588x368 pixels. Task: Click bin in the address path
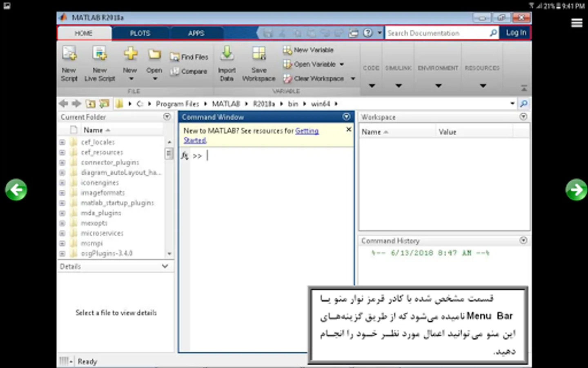pyautogui.click(x=293, y=104)
